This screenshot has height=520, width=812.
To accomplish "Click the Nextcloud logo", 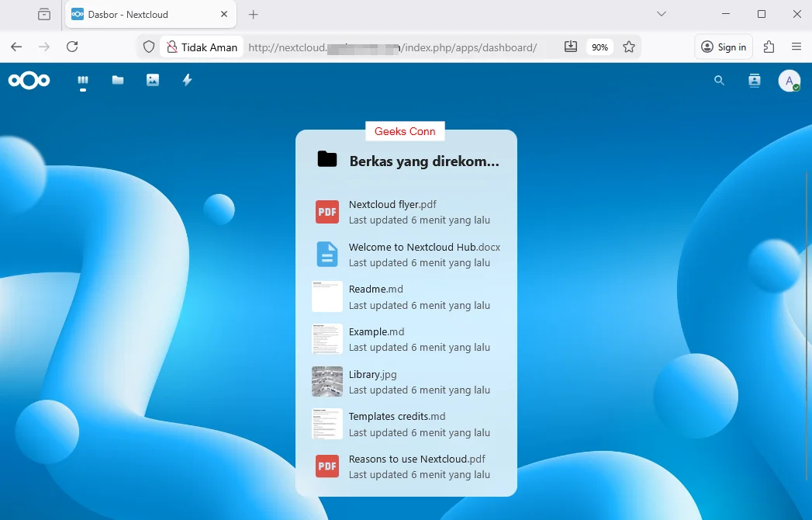I will click(x=29, y=80).
